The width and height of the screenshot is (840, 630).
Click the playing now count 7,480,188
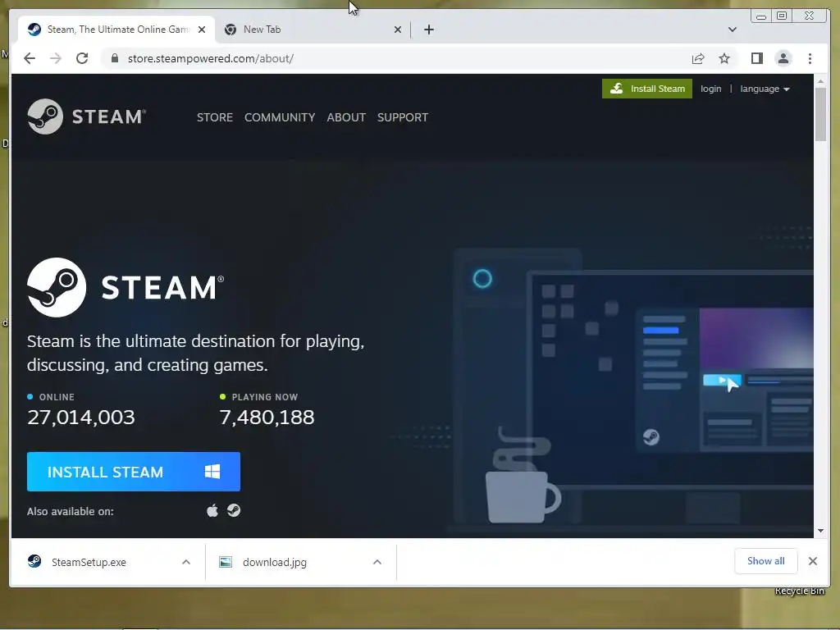pos(267,417)
